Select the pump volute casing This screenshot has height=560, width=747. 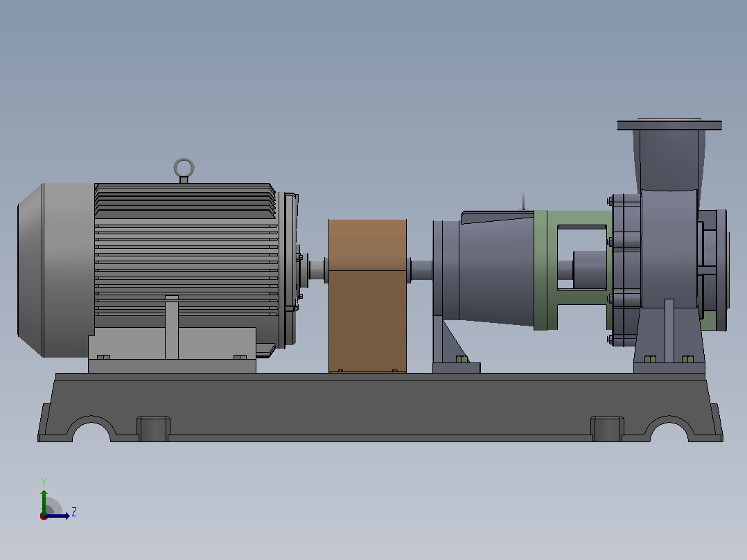669,248
